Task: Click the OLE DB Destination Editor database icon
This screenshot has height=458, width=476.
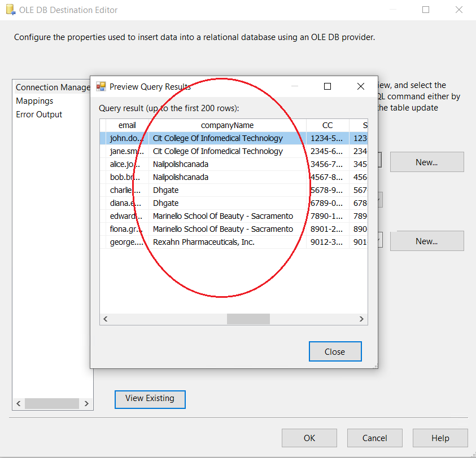Action: point(10,10)
